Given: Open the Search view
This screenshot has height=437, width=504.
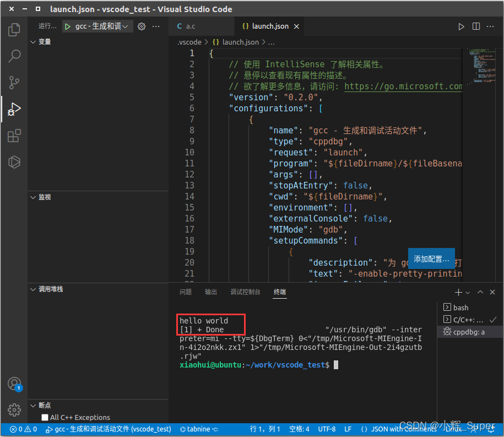Looking at the screenshot, I should pos(14,56).
